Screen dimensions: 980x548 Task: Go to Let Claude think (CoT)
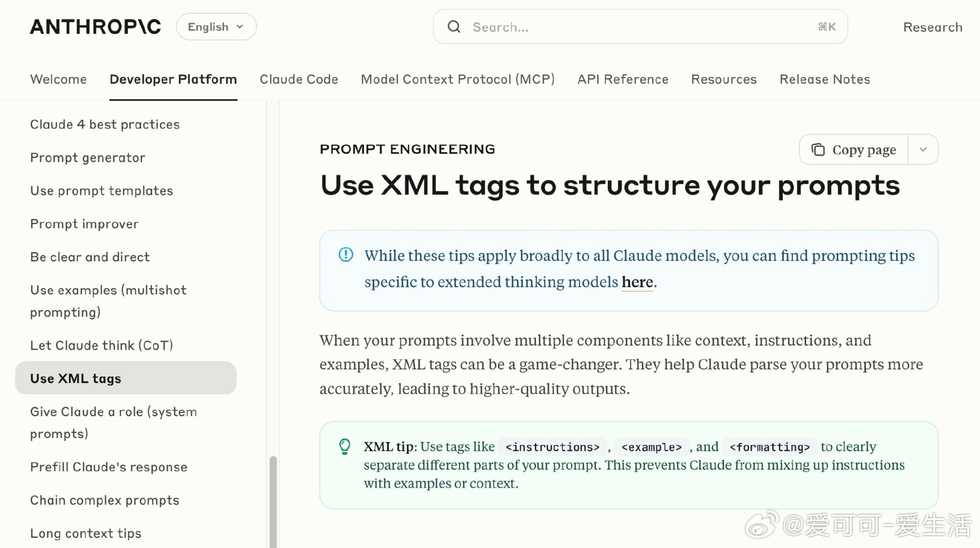coord(101,346)
